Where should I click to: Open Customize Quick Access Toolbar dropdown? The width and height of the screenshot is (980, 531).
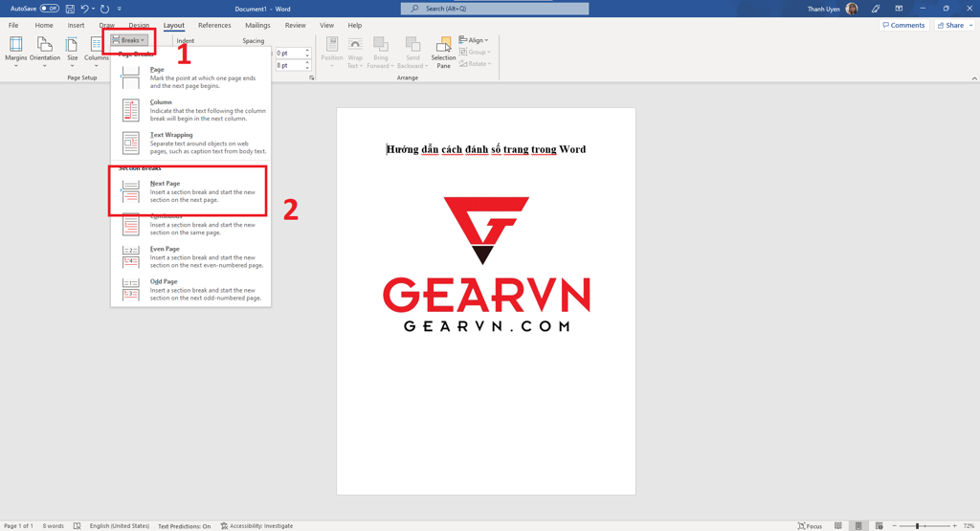[x=120, y=9]
